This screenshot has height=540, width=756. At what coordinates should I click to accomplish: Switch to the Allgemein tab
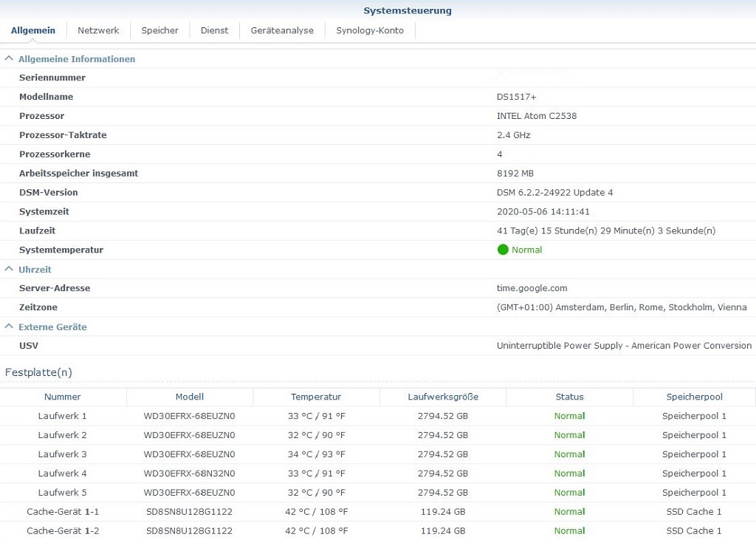point(32,30)
